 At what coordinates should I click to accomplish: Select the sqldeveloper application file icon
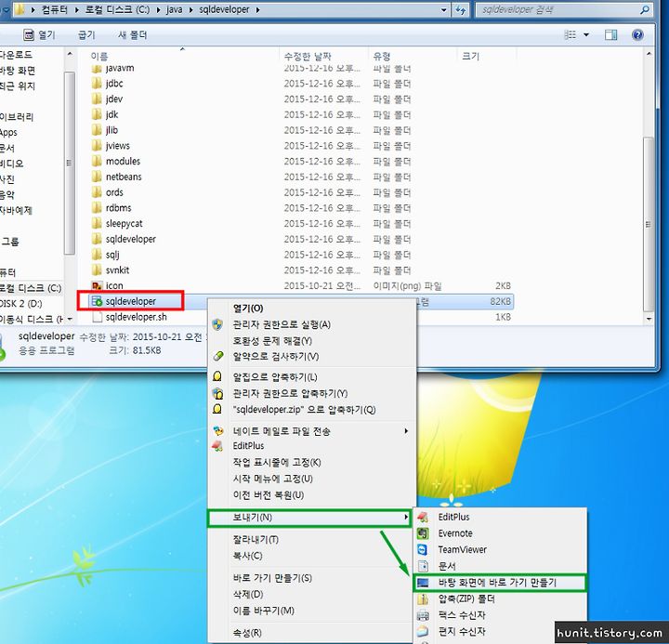pos(97,301)
